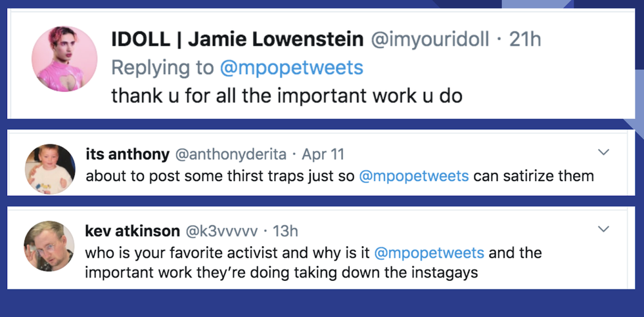
Task: Open the "its anthony" display name
Action: (127, 155)
